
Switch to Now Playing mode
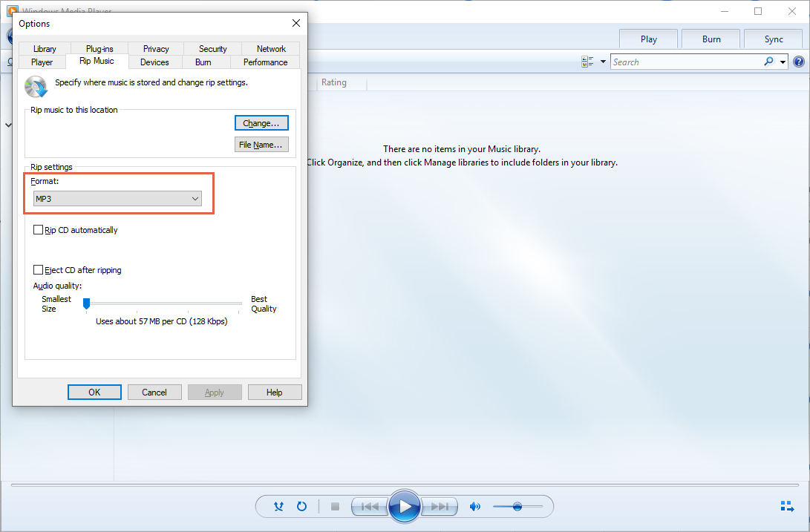click(x=787, y=506)
